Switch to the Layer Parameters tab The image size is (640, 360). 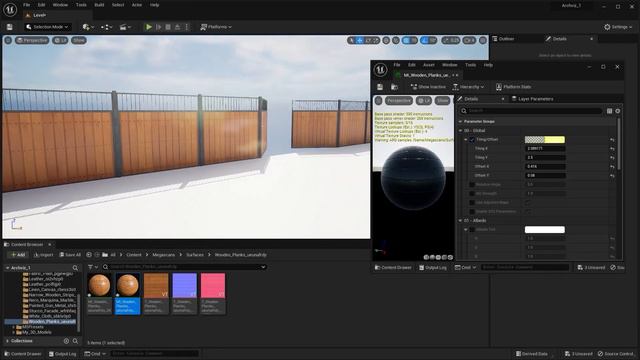tap(532, 99)
